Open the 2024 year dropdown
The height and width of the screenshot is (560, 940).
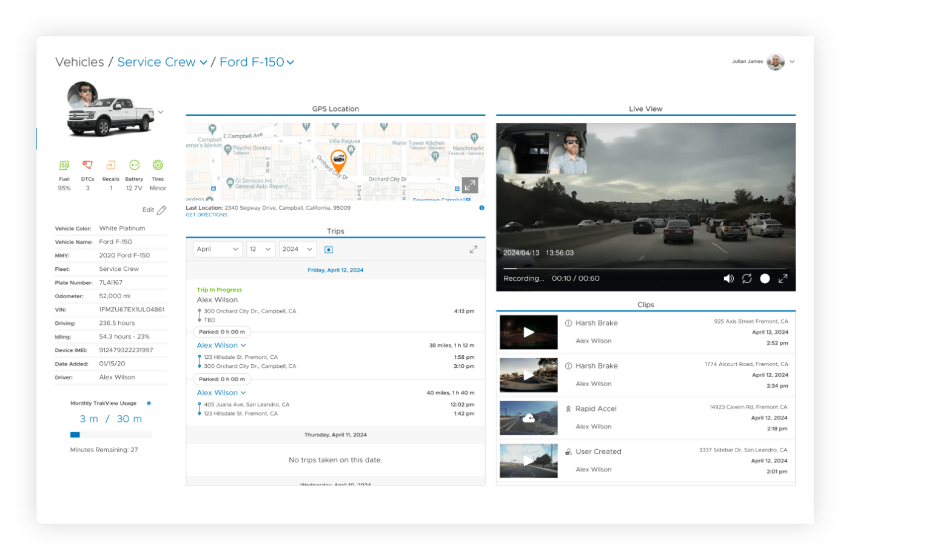point(298,250)
